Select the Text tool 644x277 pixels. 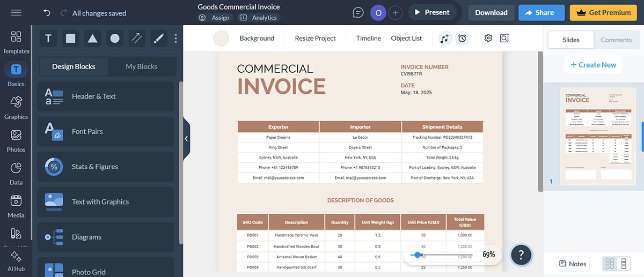pos(48,38)
